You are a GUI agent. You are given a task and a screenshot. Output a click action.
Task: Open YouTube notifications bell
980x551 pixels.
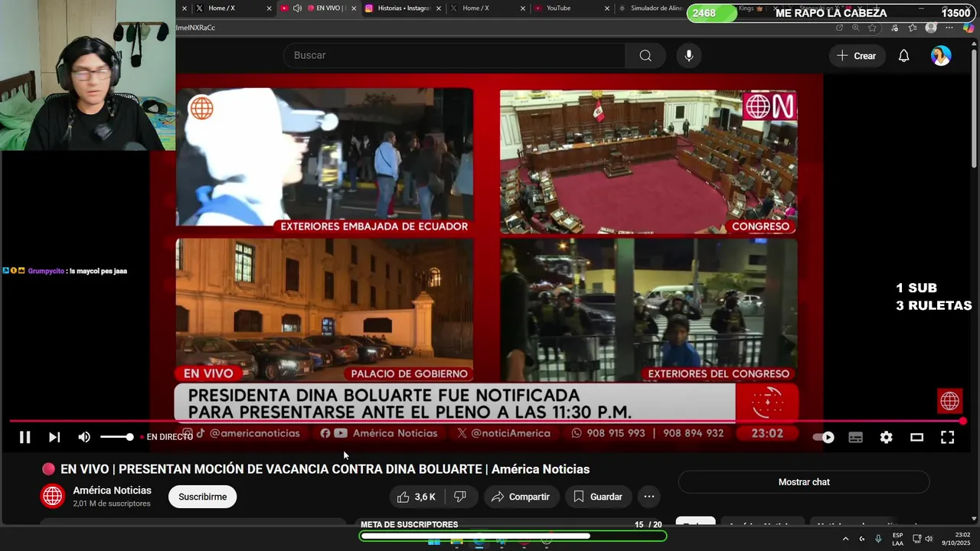[x=903, y=56]
